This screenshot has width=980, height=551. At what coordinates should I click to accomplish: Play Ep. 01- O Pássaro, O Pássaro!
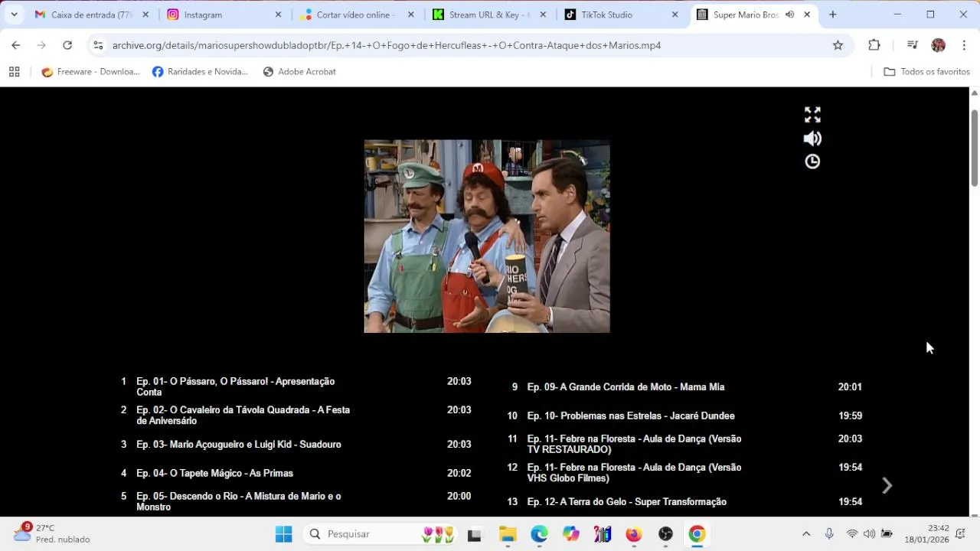(296, 386)
